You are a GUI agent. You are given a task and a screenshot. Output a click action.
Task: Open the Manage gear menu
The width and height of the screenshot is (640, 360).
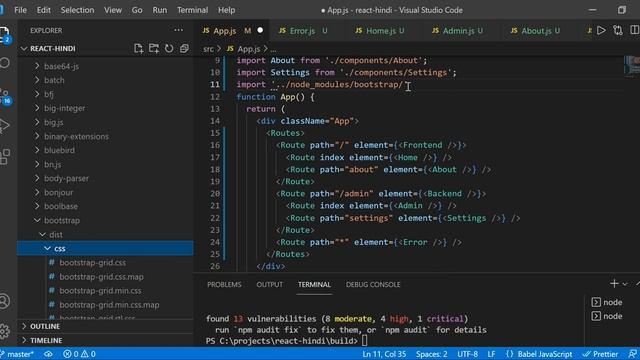point(4,331)
